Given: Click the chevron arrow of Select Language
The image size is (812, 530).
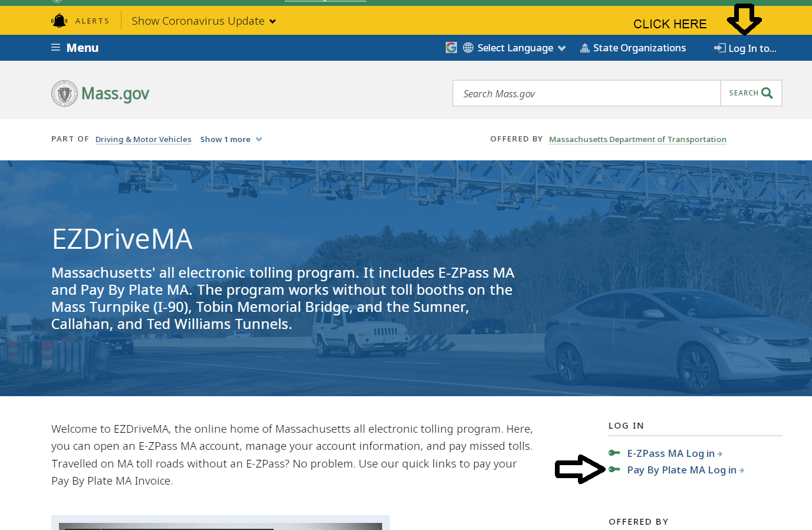Looking at the screenshot, I should [561, 48].
